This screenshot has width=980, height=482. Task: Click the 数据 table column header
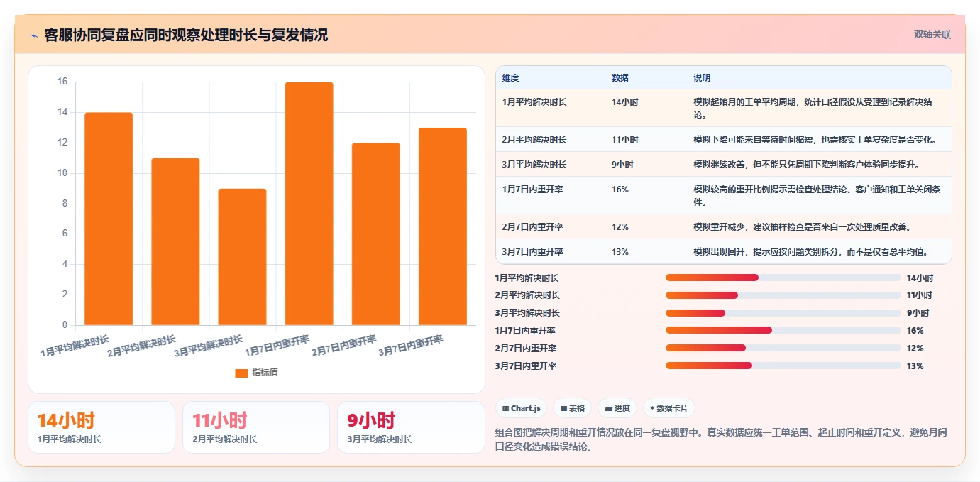(x=620, y=78)
